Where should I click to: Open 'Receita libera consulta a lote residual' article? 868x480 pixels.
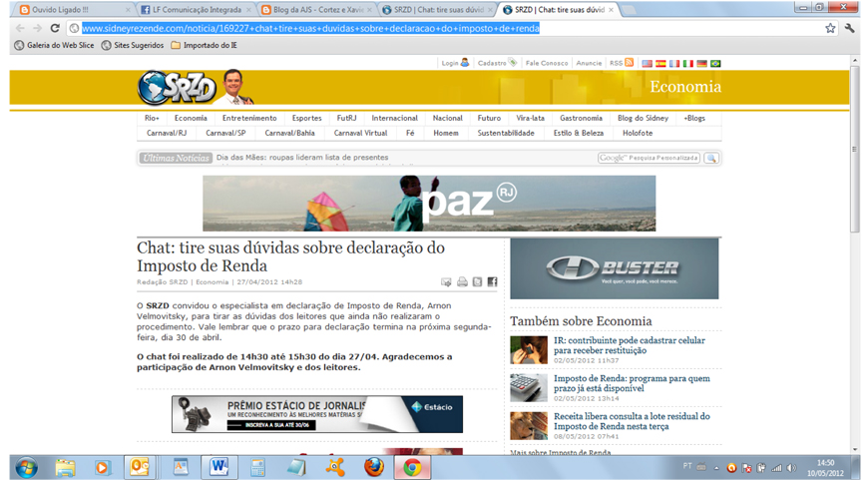(632, 421)
